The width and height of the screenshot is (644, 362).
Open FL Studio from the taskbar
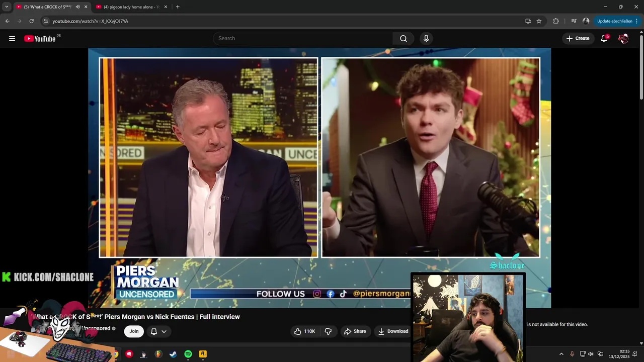point(158,354)
